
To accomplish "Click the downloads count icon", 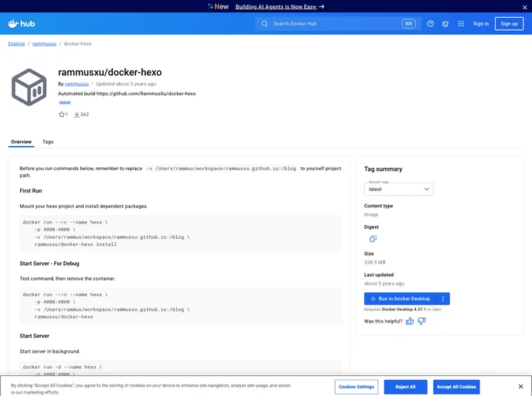I will point(77,114).
